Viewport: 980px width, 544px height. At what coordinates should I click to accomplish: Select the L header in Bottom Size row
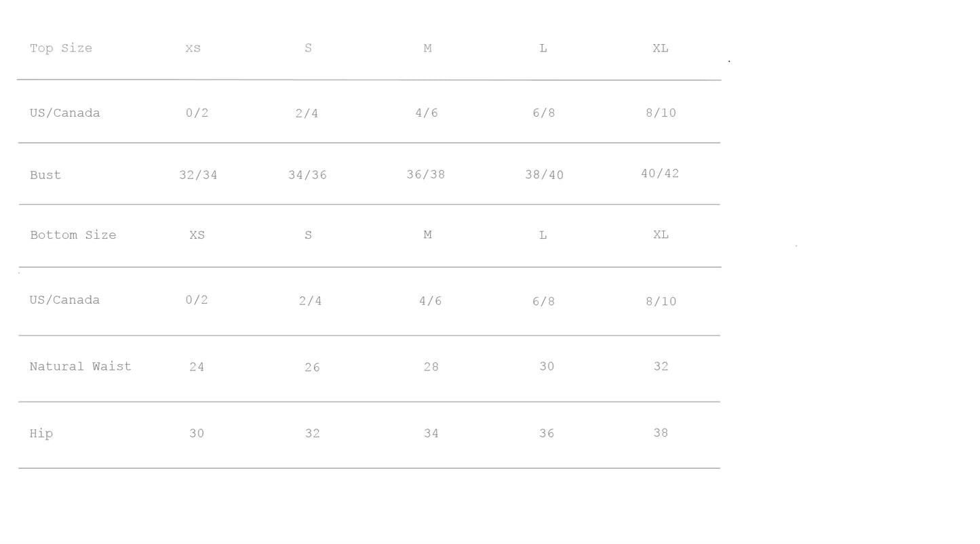pos(543,235)
